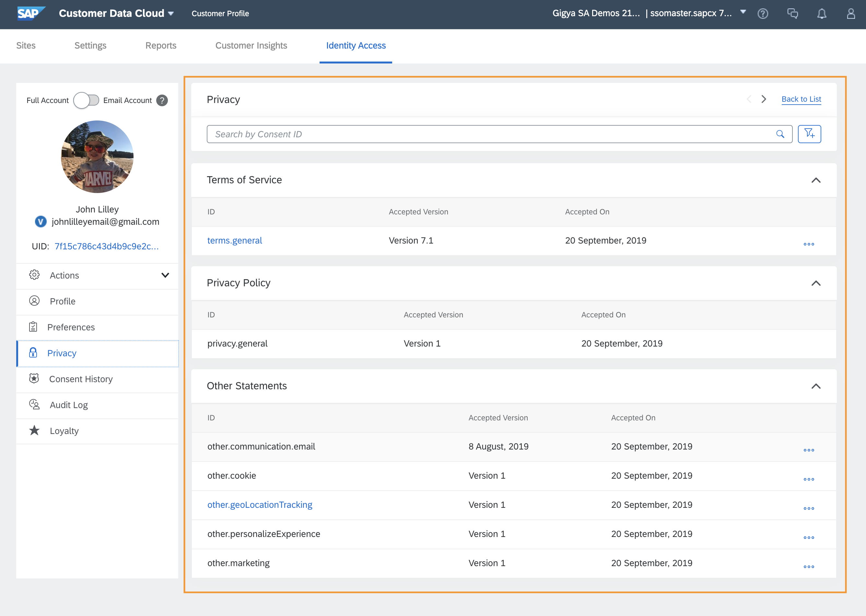Image resolution: width=866 pixels, height=616 pixels.
Task: Open the more options for terms.general row
Action: pyautogui.click(x=809, y=244)
